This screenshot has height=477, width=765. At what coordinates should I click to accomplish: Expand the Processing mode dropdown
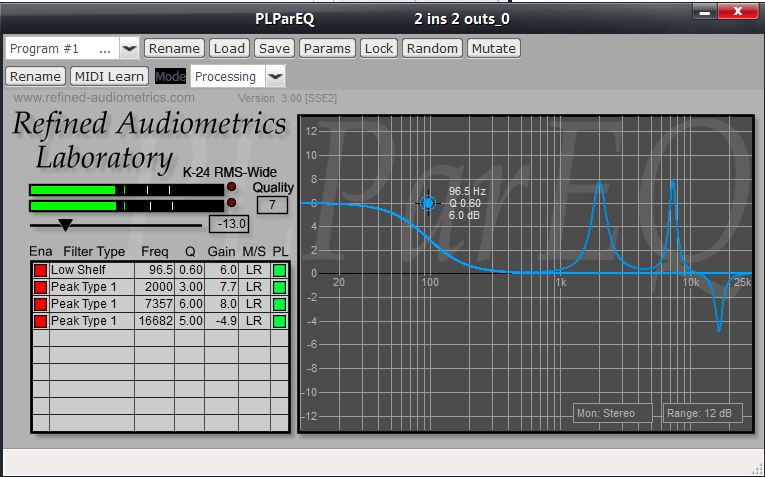[x=276, y=76]
